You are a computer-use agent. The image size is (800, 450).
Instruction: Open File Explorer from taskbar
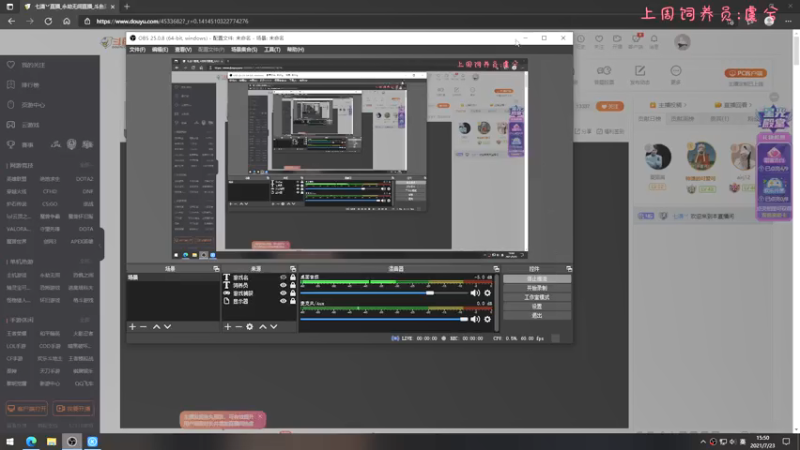click(x=52, y=441)
